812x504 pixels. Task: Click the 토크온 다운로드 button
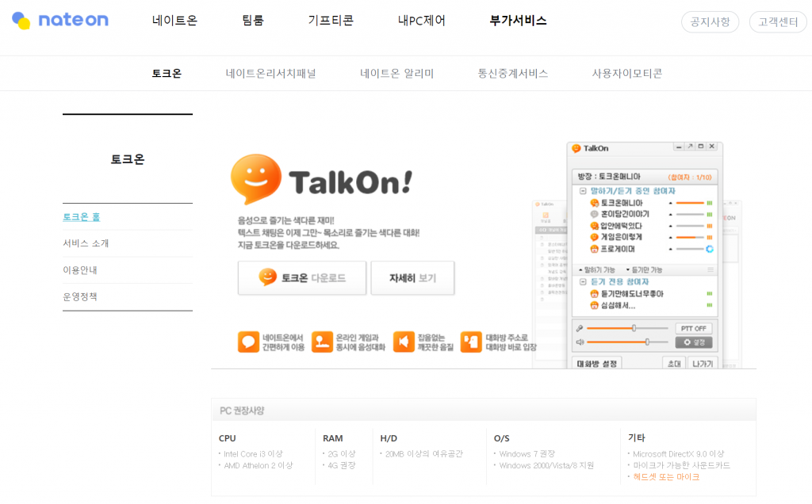pyautogui.click(x=302, y=278)
